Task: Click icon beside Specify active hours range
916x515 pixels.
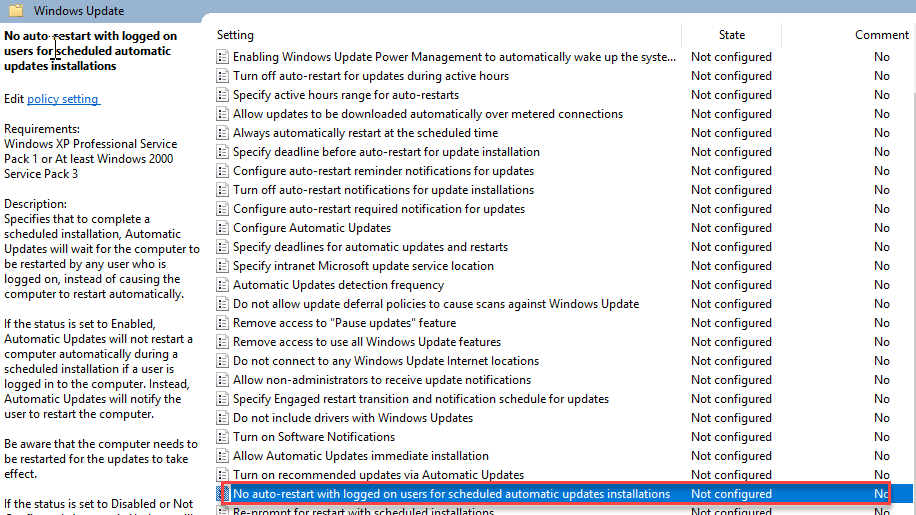Action: pyautogui.click(x=222, y=95)
